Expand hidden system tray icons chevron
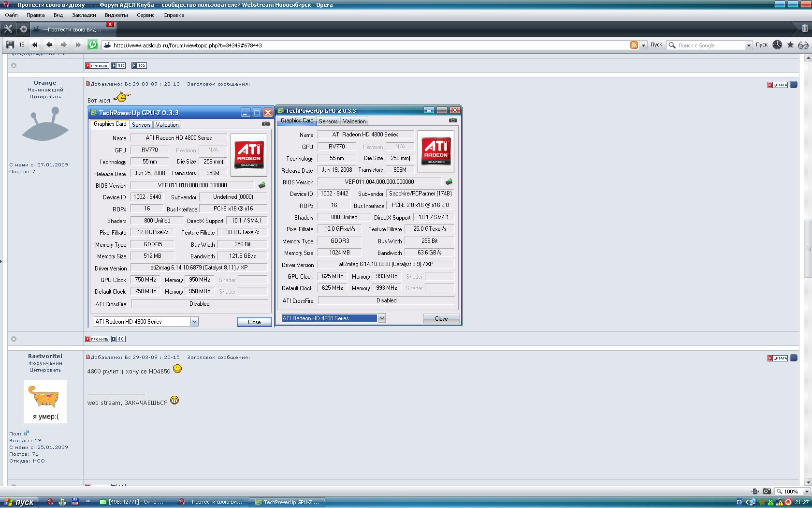The height and width of the screenshot is (508, 812). 747,503
